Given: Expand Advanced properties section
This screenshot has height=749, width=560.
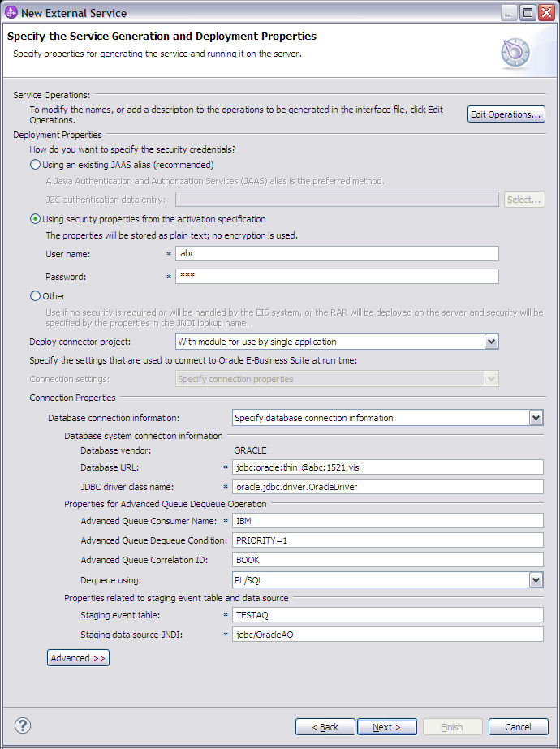Looking at the screenshot, I should [x=79, y=658].
